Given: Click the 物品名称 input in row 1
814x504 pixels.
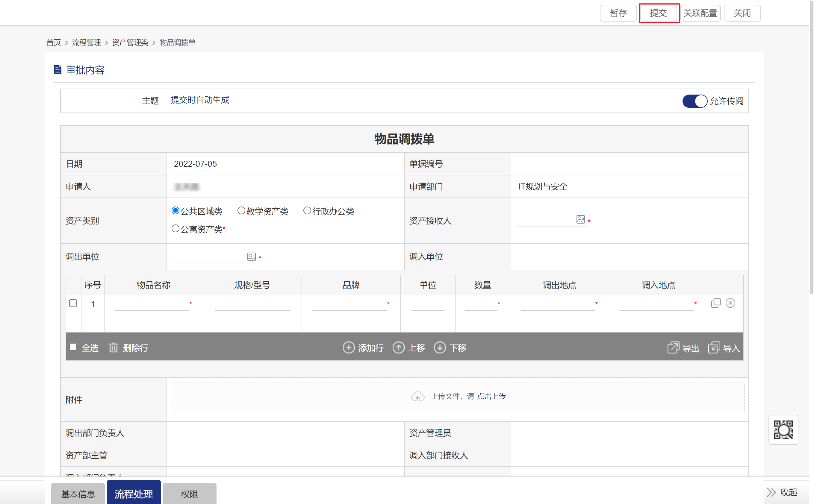Looking at the screenshot, I should [x=152, y=304].
